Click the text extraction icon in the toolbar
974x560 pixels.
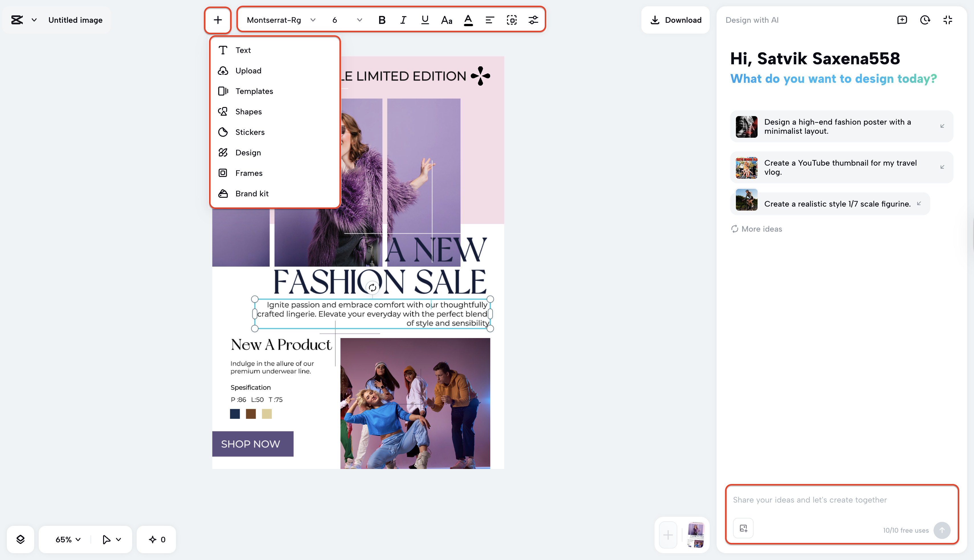[x=511, y=20]
